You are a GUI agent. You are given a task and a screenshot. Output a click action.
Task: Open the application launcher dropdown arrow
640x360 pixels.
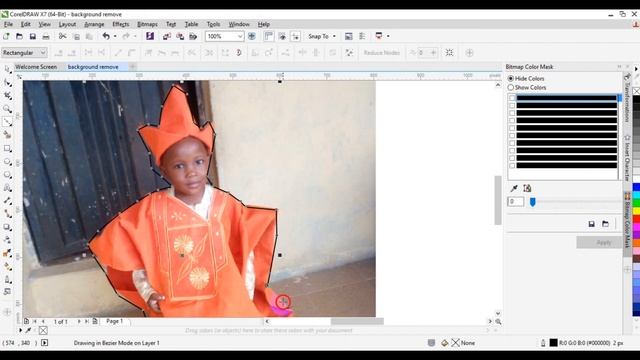point(388,36)
